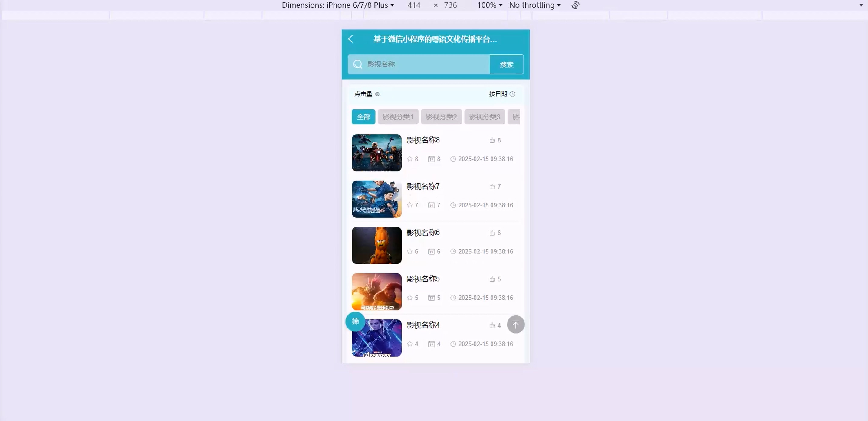Click the thumbs-up icon for 影视名称8
The width and height of the screenshot is (868, 421).
coord(492,140)
